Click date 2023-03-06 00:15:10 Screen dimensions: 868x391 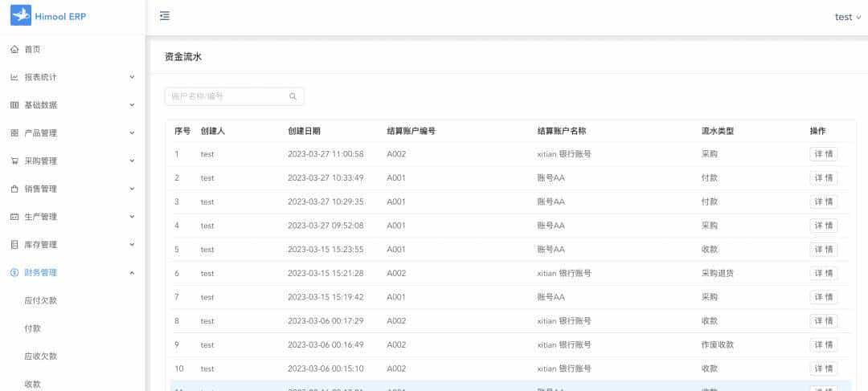(325, 369)
